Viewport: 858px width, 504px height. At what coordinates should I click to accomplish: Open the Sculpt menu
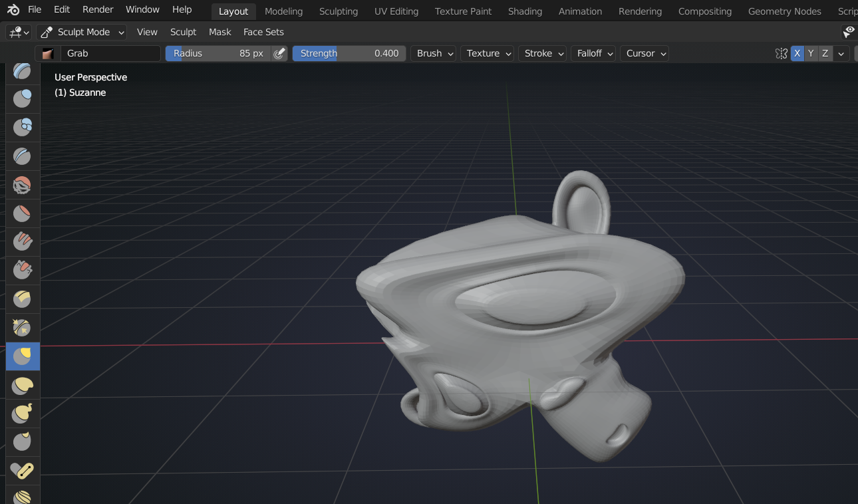pos(183,32)
